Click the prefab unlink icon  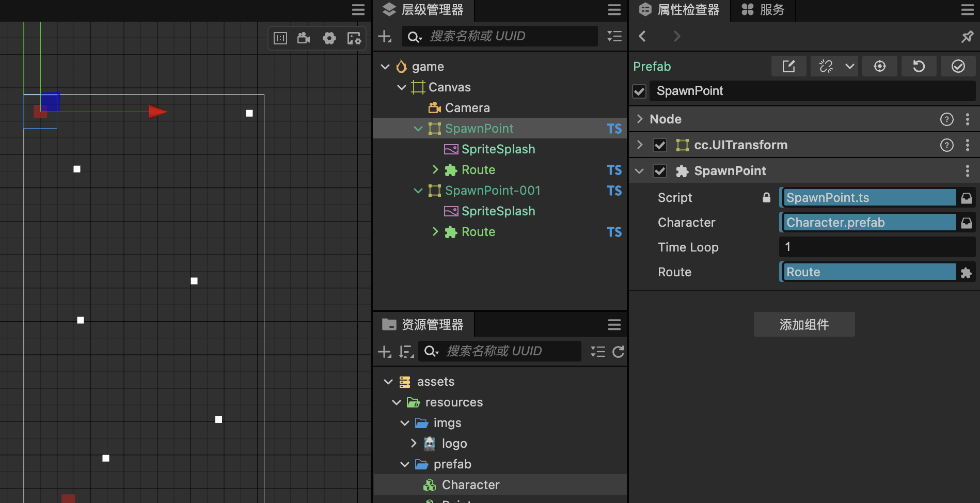click(826, 66)
